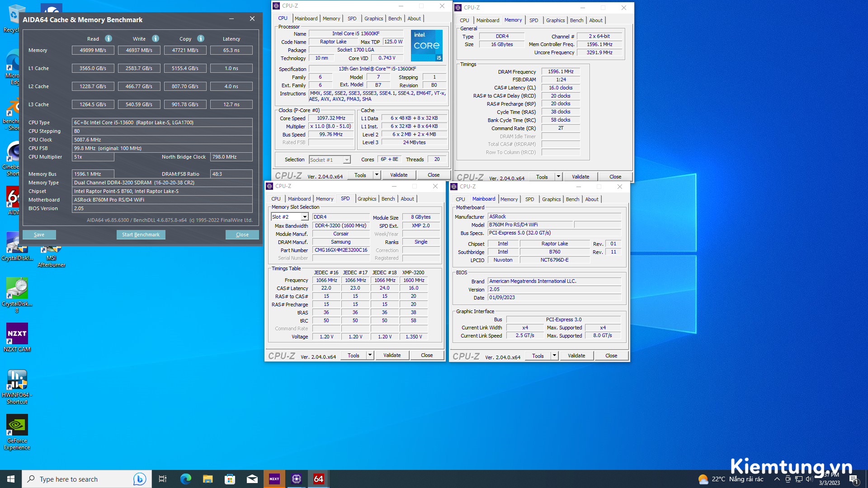This screenshot has height=488, width=868.
Task: Open the Slot #2 dropdown in SPD window
Action: point(304,217)
